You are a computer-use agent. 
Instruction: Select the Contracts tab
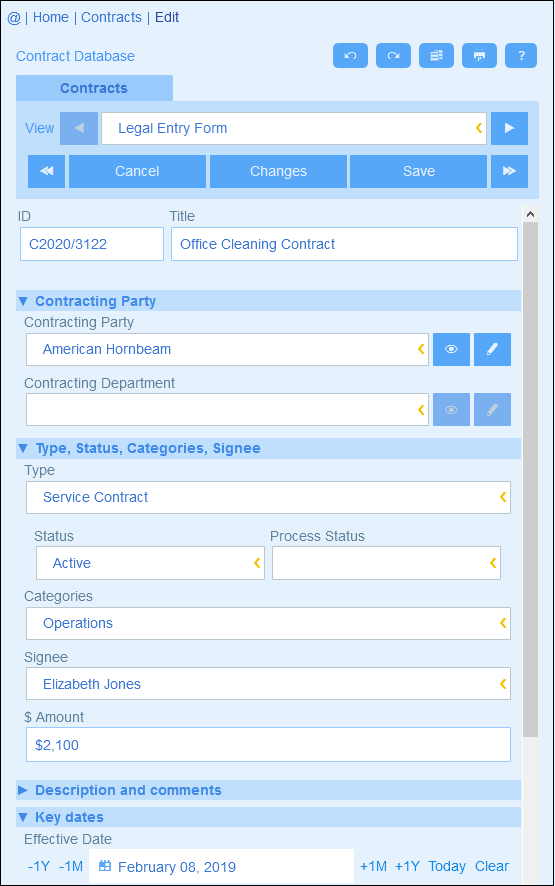[94, 88]
